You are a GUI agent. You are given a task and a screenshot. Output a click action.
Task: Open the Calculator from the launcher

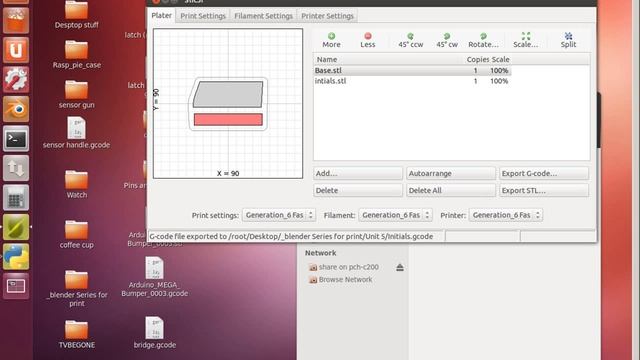click(16, 198)
